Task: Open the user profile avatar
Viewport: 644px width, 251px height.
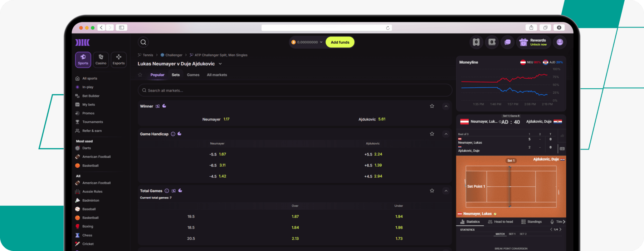Action: [x=560, y=42]
